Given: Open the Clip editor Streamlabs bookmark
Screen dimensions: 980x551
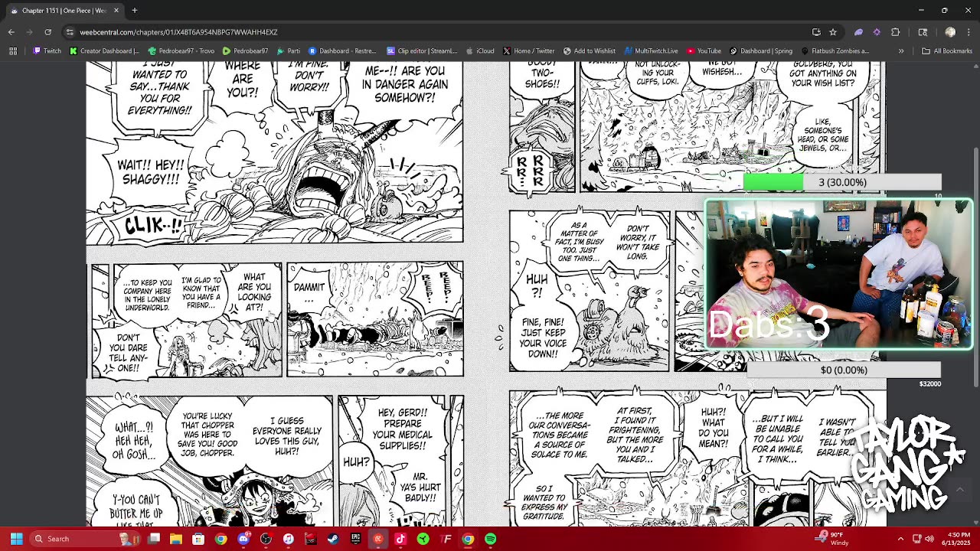Looking at the screenshot, I should (422, 51).
